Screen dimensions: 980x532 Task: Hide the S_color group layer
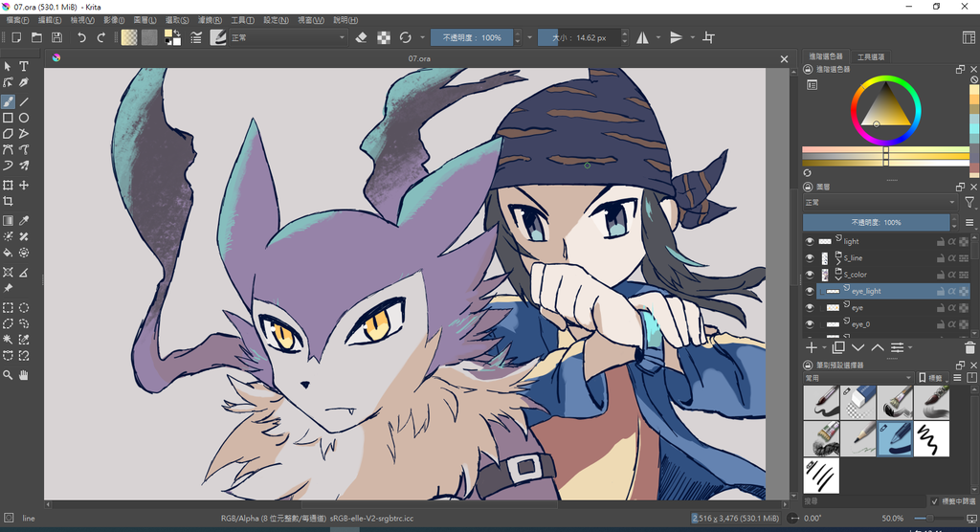click(810, 275)
